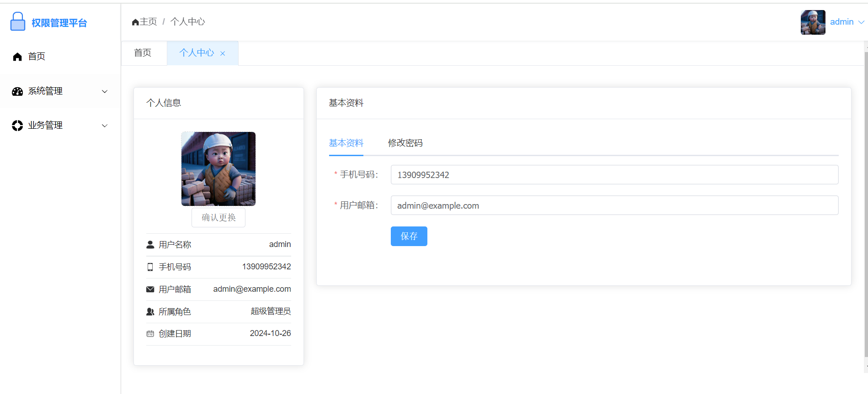Click the 用户邮箱 input field
The height and width of the screenshot is (394, 868).
tap(614, 205)
